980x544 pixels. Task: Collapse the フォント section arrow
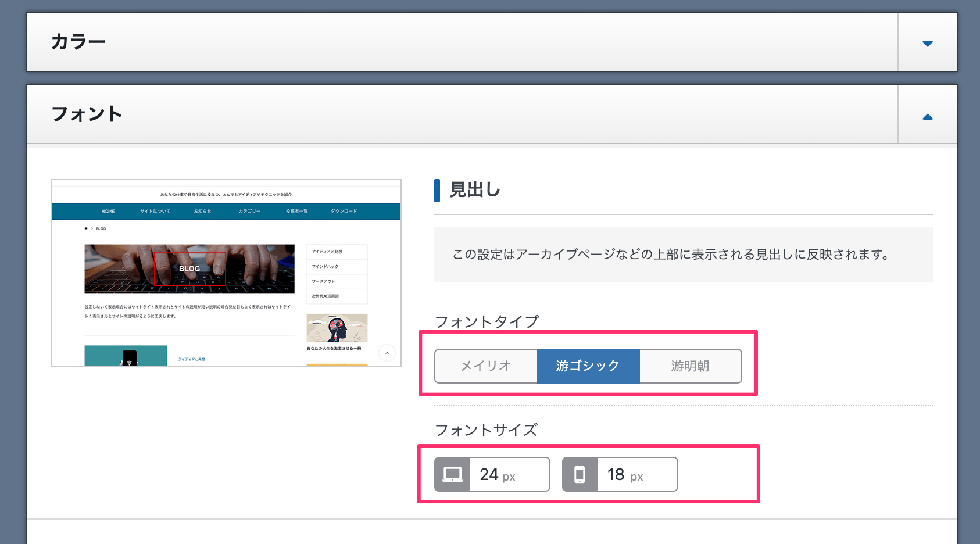pyautogui.click(x=928, y=117)
